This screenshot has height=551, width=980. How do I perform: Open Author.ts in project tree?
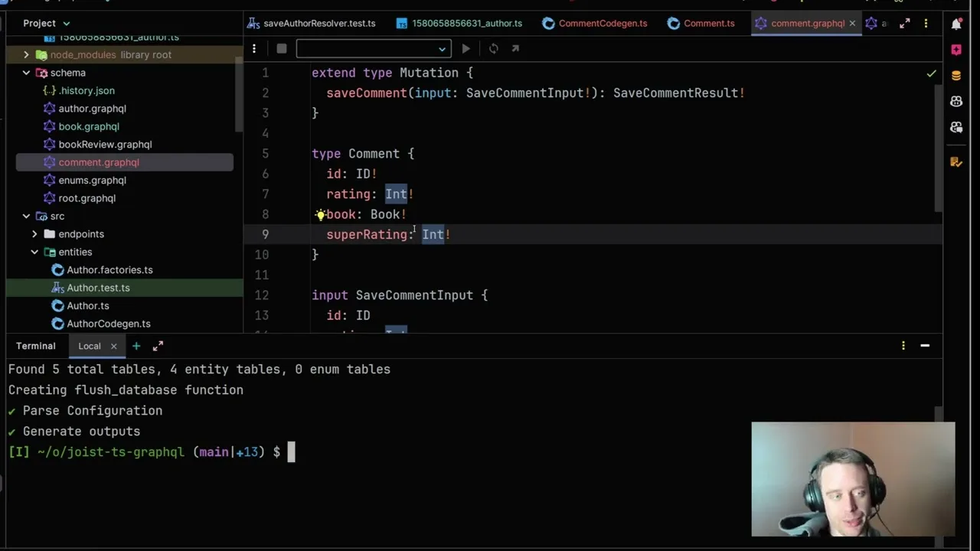click(x=88, y=305)
